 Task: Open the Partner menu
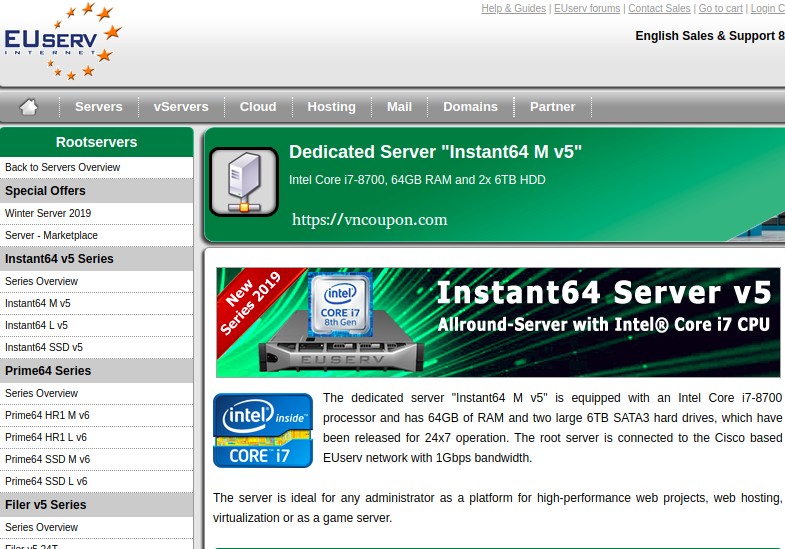[552, 107]
